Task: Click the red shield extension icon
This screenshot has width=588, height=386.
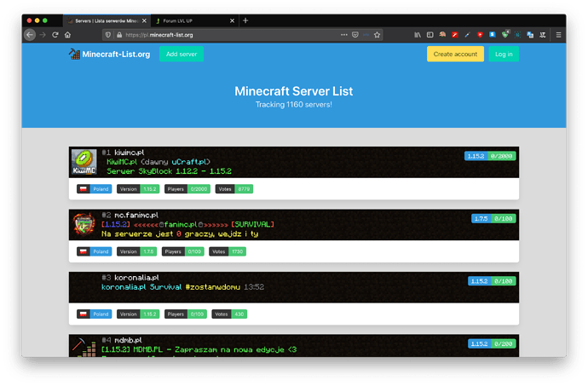Action: click(480, 35)
